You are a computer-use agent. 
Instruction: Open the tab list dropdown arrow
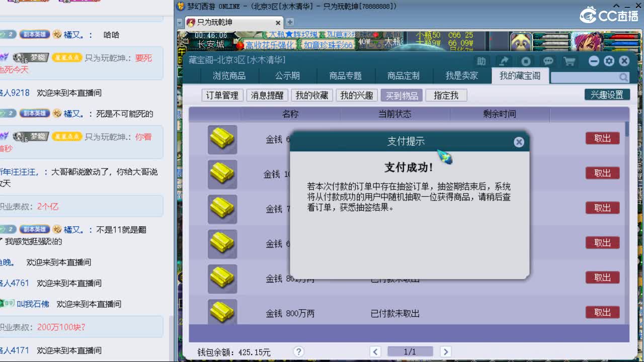pyautogui.click(x=180, y=23)
